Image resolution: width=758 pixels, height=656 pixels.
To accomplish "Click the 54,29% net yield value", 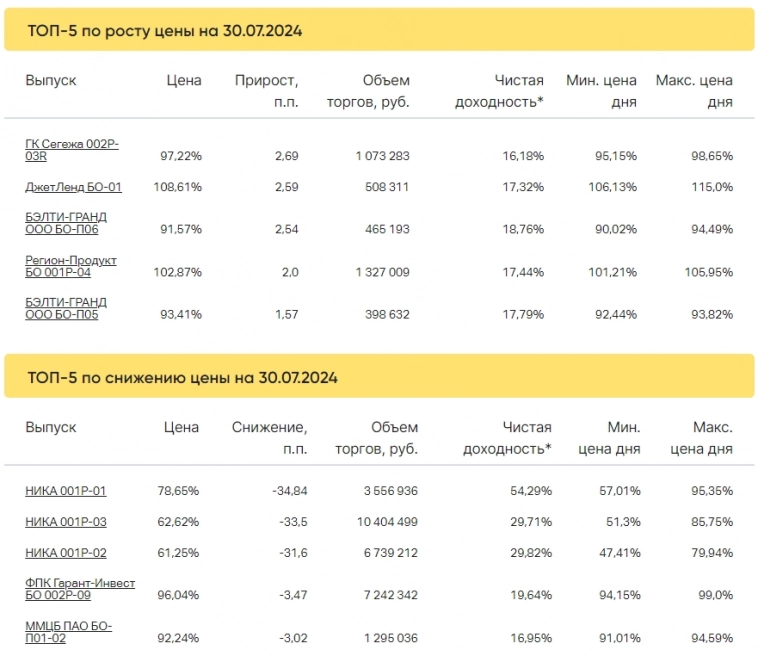I will (530, 491).
